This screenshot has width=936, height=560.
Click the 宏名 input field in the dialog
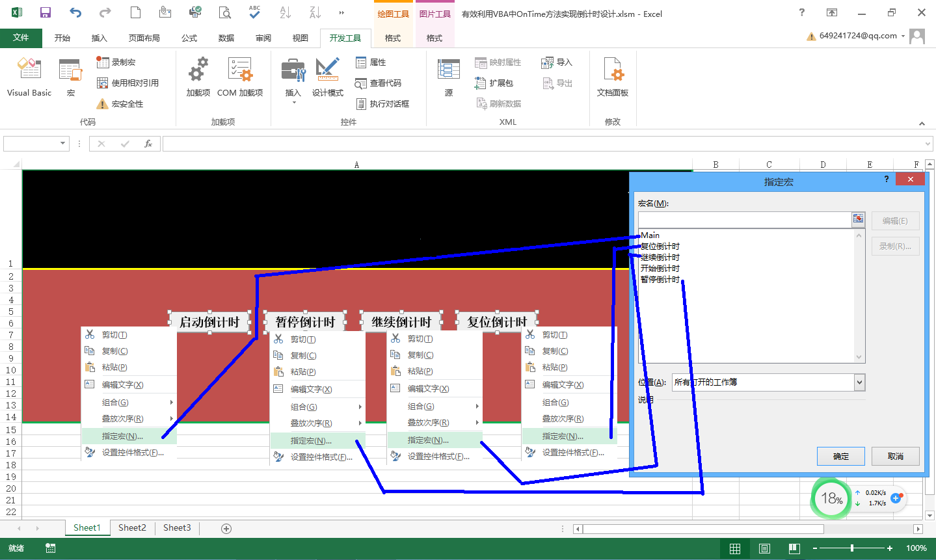click(745, 220)
